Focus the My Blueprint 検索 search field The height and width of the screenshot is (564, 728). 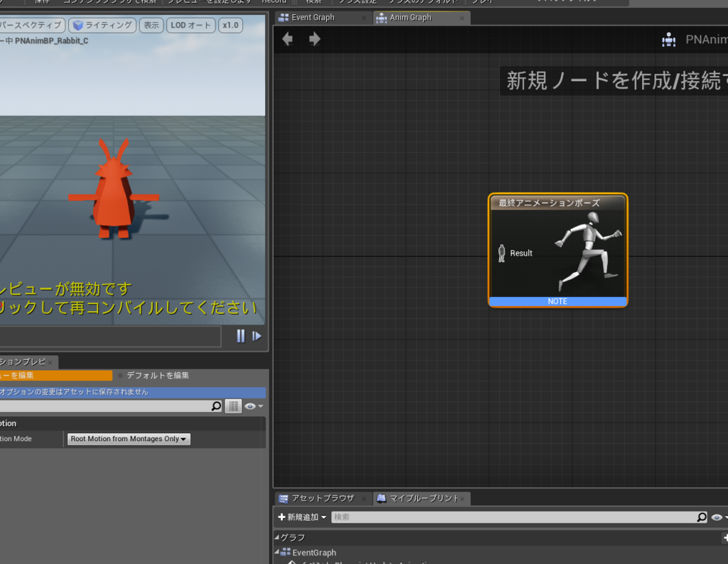tap(513, 517)
